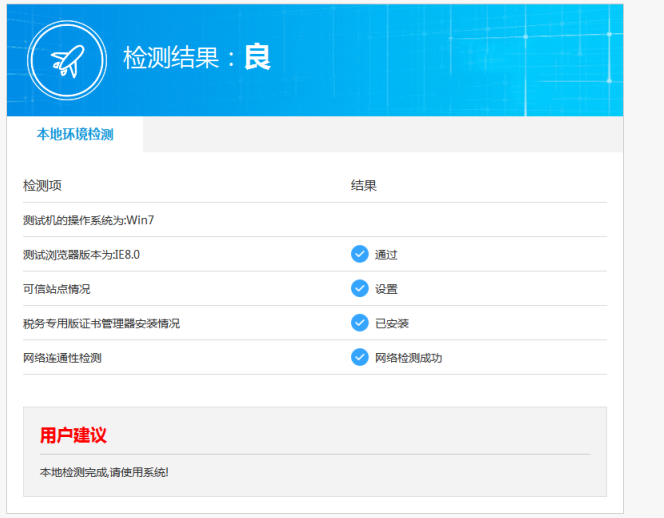Select the 可信站点情况 row label
Screen dimensions: 664x518
pos(57,289)
